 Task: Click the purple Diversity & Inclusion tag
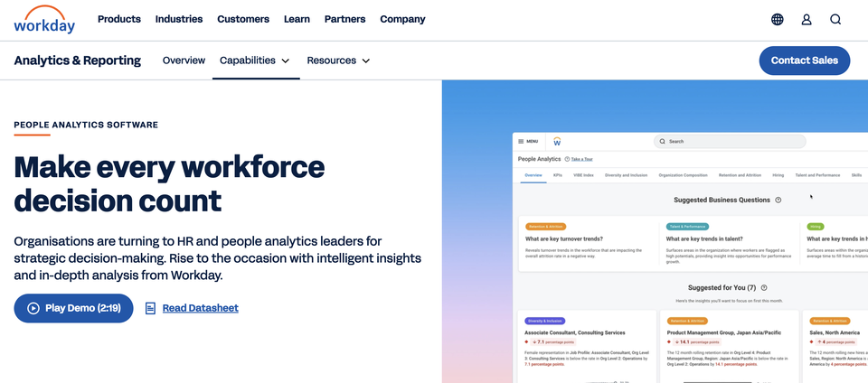coord(544,321)
